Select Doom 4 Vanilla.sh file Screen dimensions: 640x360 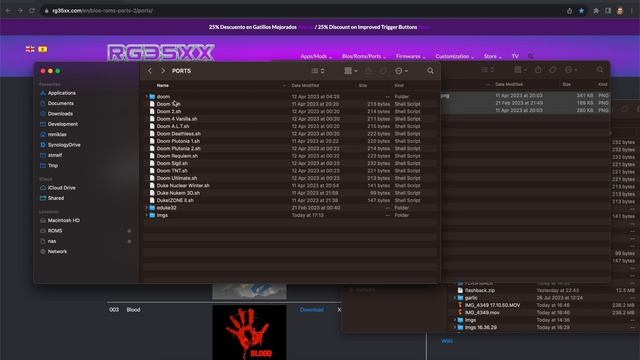(177, 119)
